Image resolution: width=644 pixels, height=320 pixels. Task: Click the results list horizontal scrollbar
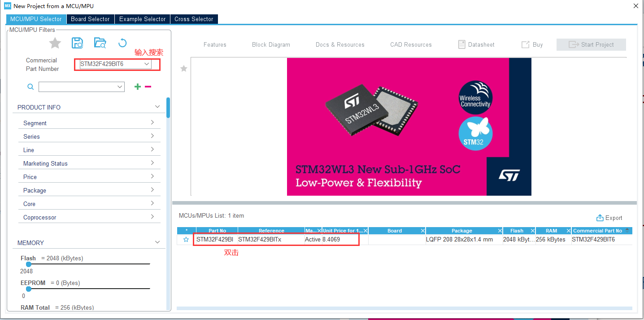(404, 308)
